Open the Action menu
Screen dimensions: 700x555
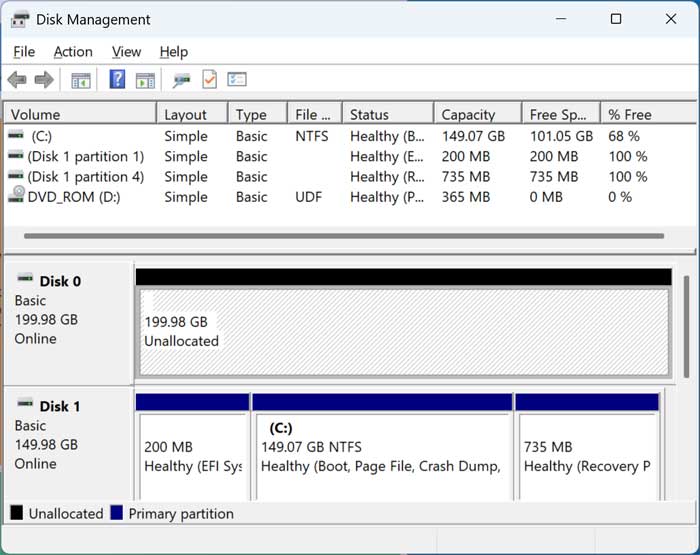73,52
